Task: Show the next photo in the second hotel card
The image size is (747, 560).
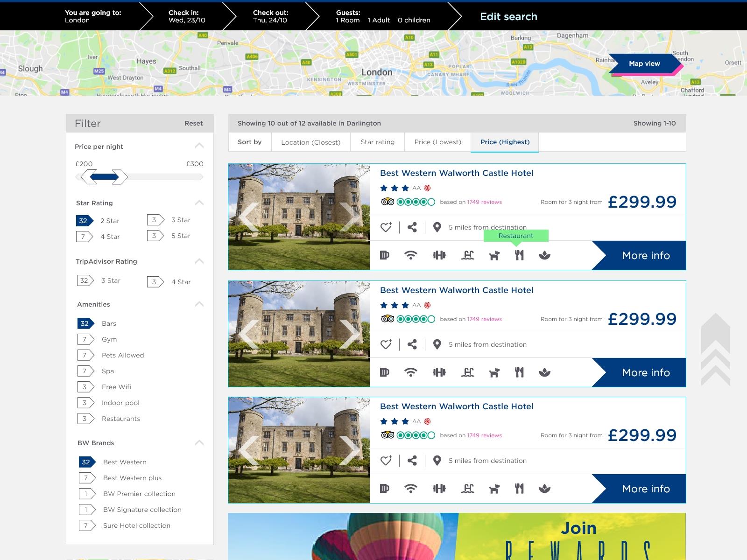Action: [x=350, y=334]
